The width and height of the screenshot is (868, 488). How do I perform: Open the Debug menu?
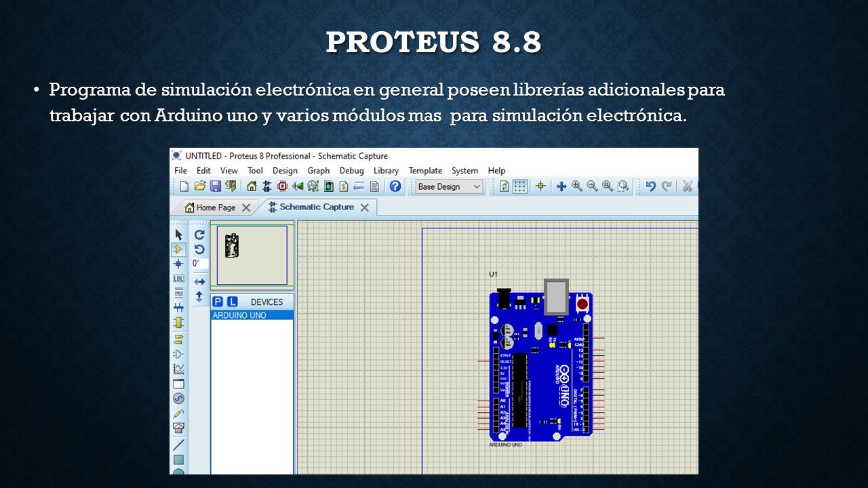[x=351, y=171]
